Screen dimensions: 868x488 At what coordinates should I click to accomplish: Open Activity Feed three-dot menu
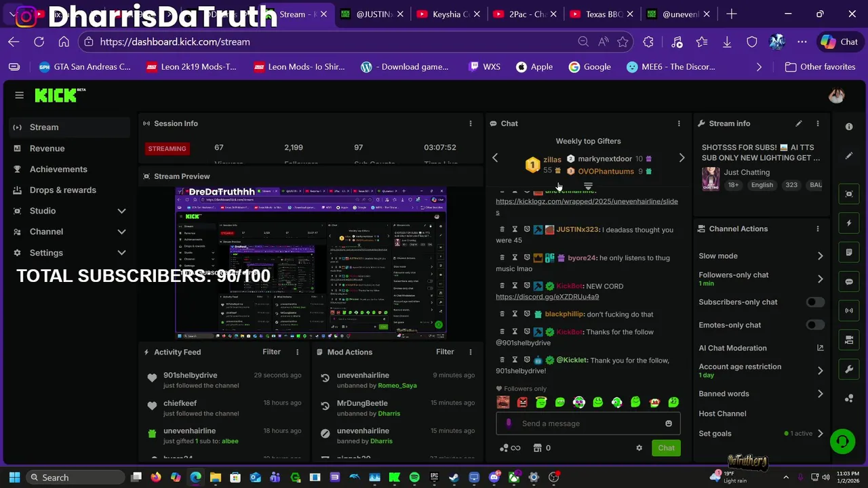(297, 352)
